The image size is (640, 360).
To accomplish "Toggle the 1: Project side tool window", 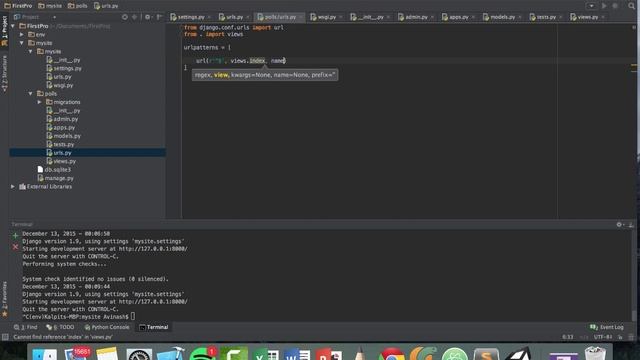I will pyautogui.click(x=4, y=31).
